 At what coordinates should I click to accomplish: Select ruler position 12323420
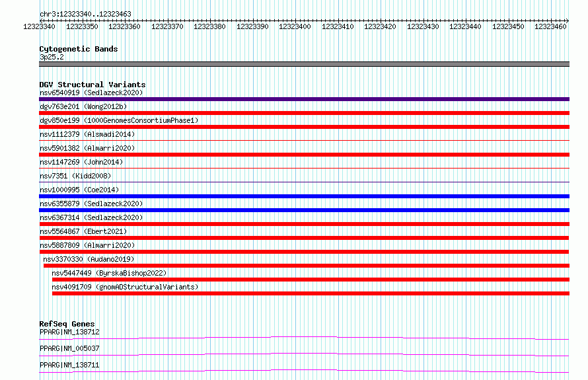click(380, 26)
